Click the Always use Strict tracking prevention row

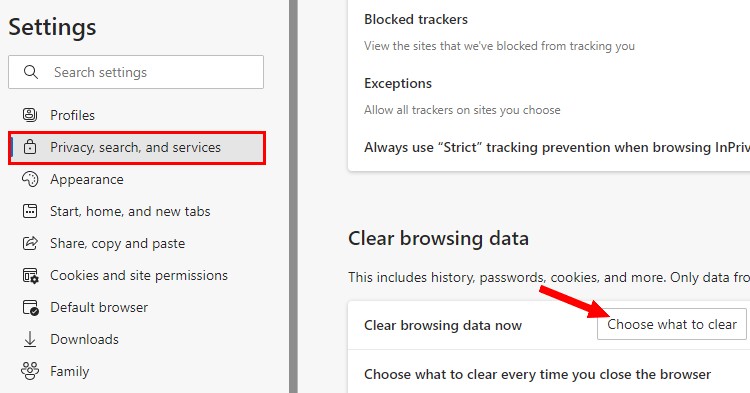pos(549,147)
